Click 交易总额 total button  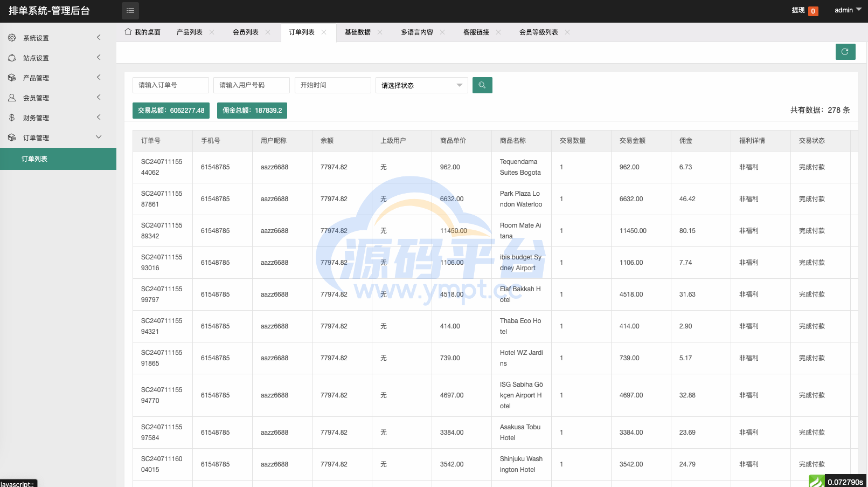click(x=171, y=111)
